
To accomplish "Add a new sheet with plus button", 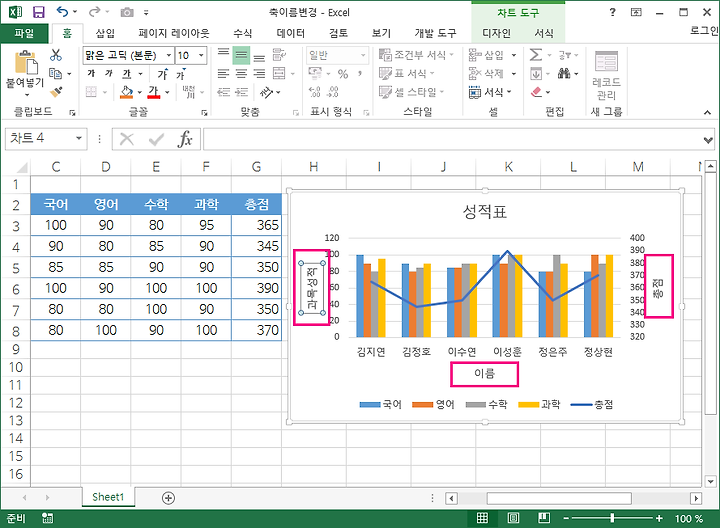I will pyautogui.click(x=169, y=498).
